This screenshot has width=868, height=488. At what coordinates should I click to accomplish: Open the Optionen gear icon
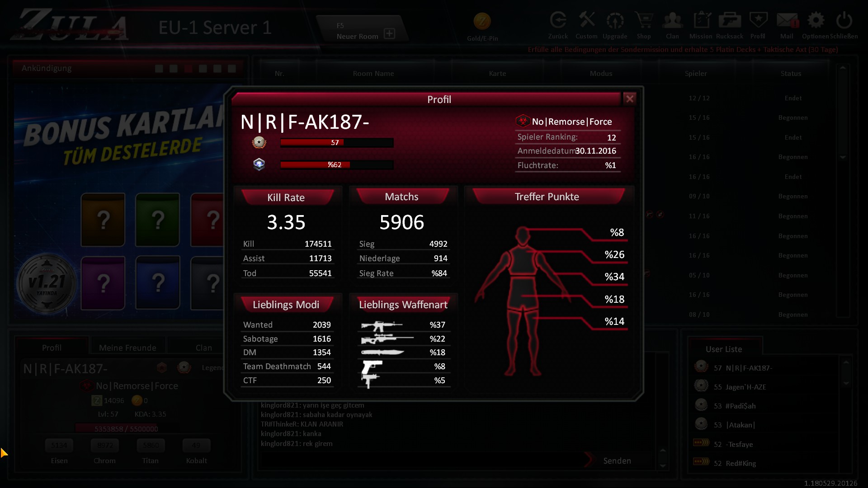(x=816, y=21)
